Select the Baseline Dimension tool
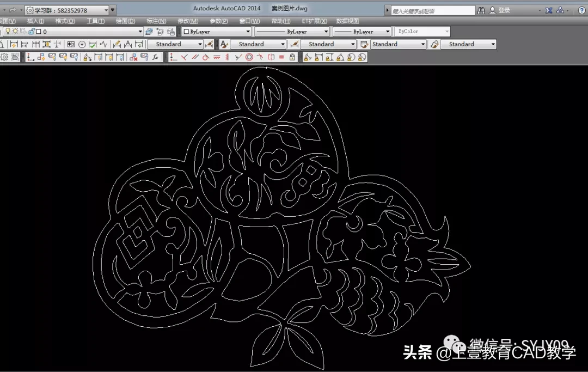The width and height of the screenshot is (588, 372). [24, 44]
